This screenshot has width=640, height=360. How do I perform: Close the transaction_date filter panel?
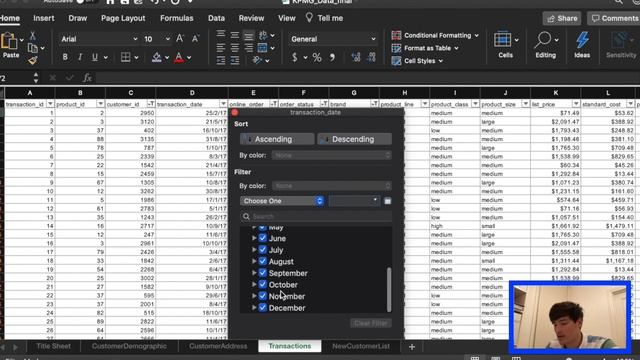[x=235, y=112]
